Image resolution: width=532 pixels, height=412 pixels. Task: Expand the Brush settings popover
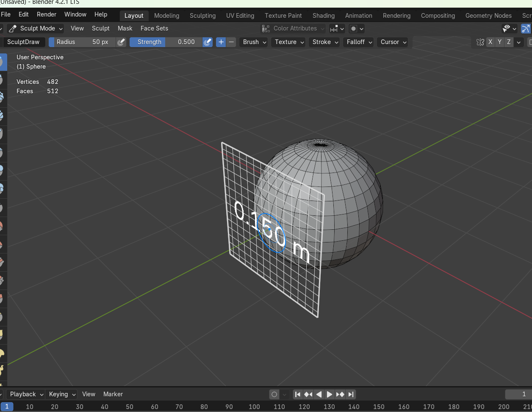254,42
